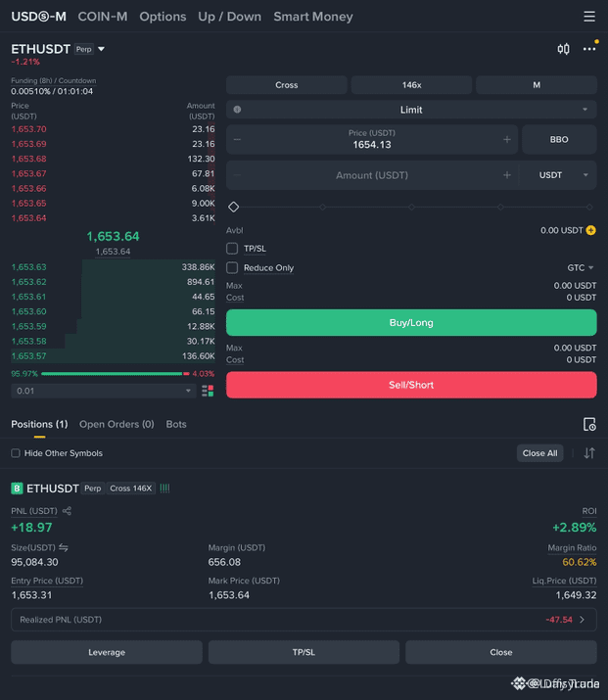
Task: Click the ROI label
Action: [x=589, y=511]
